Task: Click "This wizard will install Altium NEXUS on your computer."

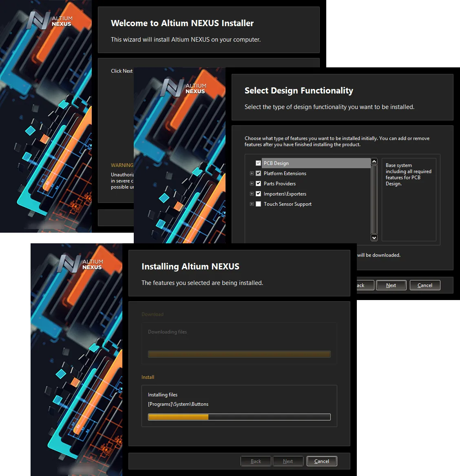Action: click(x=186, y=40)
